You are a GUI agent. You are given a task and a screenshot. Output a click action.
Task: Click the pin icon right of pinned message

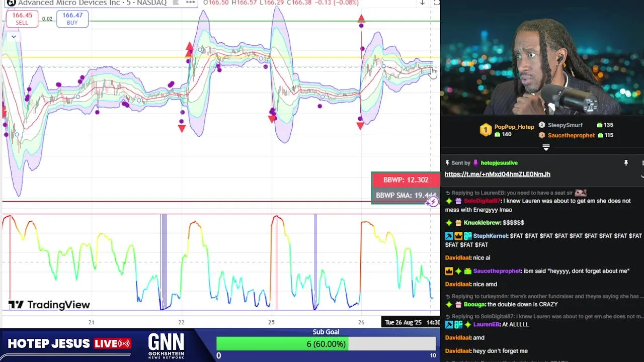tap(626, 163)
